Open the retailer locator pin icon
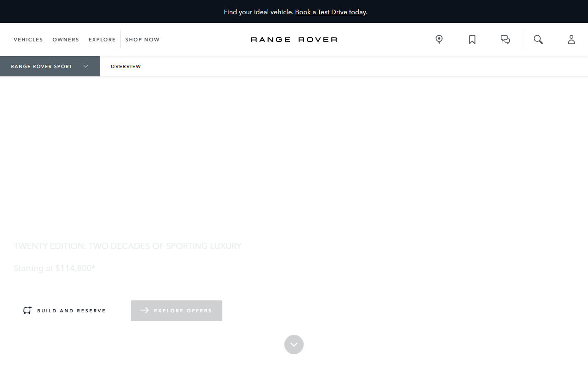The height and width of the screenshot is (368, 588). 439,40
